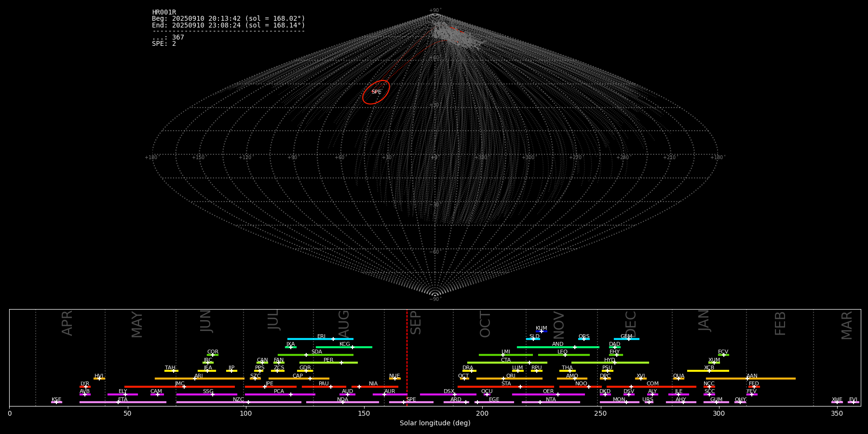868x434 pixels.
Task: Click the SPE radiant ellipse on the sky map
Action: pos(376,92)
